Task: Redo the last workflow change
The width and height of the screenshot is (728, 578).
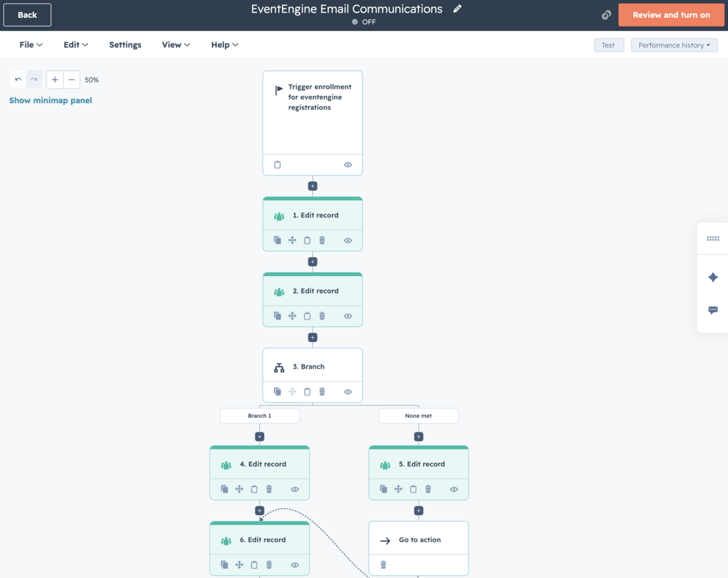Action: pyautogui.click(x=34, y=79)
